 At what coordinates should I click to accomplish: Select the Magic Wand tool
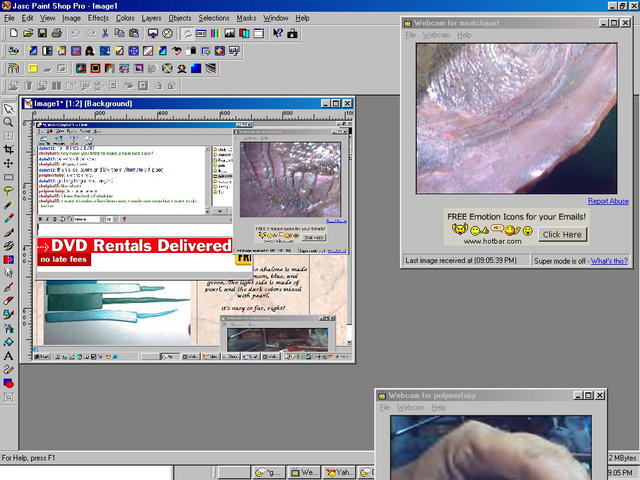(x=9, y=204)
